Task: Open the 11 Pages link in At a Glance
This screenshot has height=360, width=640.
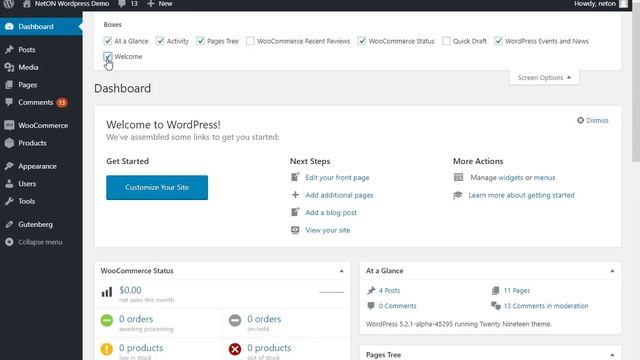Action: point(517,290)
